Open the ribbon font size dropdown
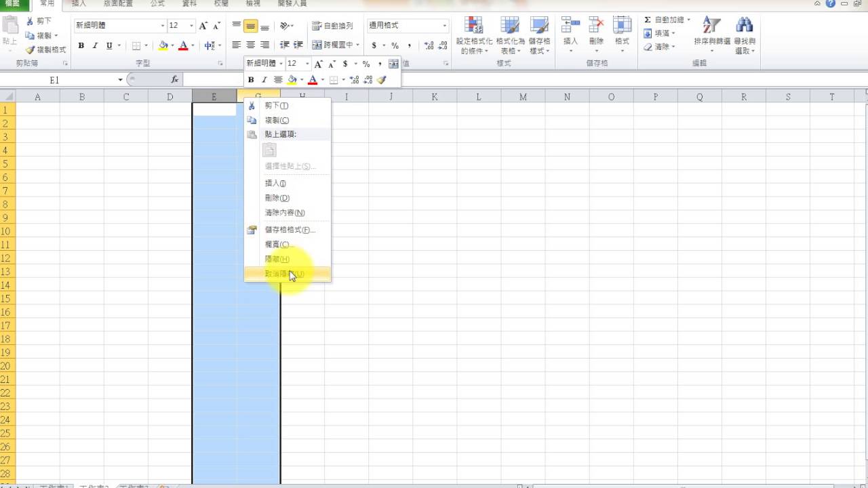868x488 pixels. click(192, 26)
